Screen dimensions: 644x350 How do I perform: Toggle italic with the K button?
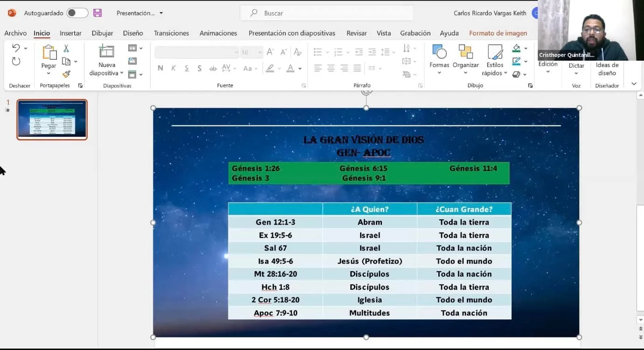click(173, 68)
